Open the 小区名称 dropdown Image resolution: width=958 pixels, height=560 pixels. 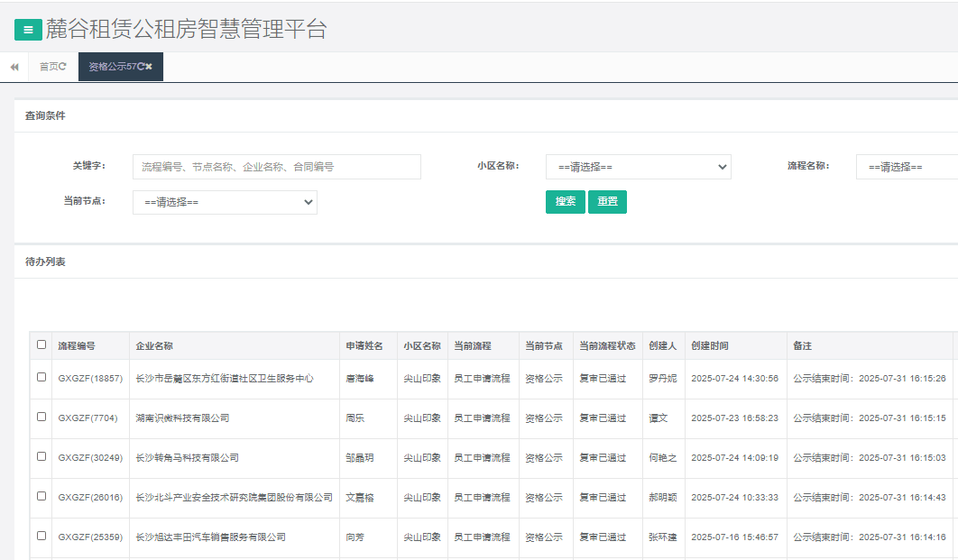(638, 167)
